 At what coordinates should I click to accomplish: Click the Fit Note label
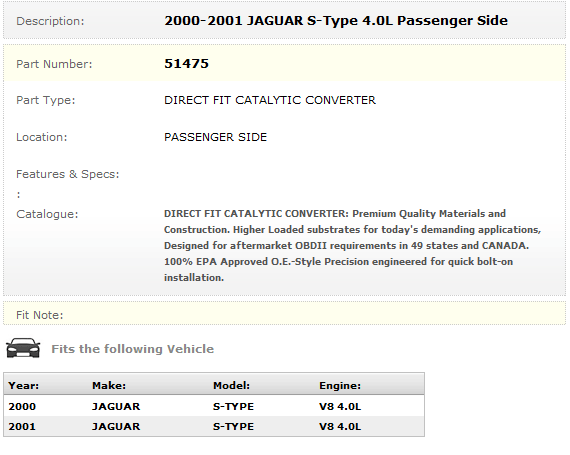pyautogui.click(x=40, y=315)
